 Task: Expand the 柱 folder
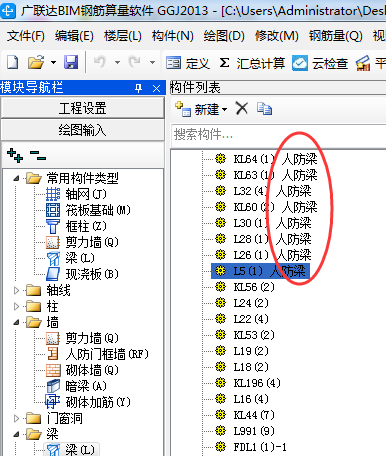[x=16, y=306]
